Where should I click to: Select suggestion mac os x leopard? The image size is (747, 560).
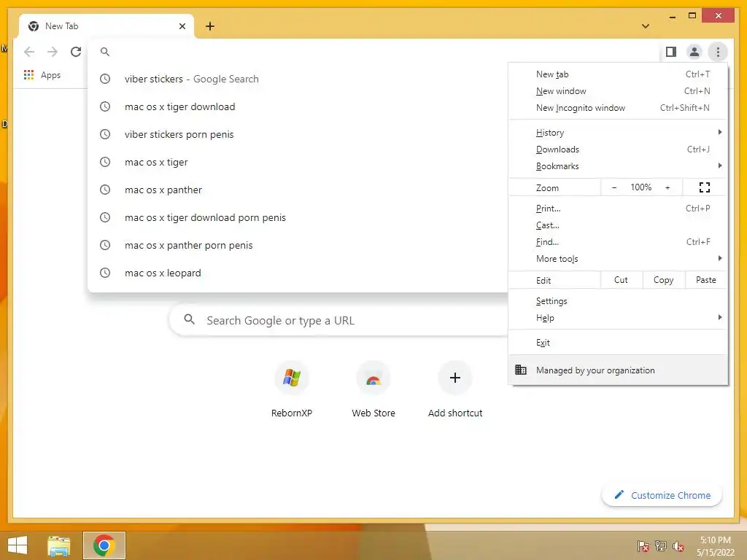click(x=298, y=273)
